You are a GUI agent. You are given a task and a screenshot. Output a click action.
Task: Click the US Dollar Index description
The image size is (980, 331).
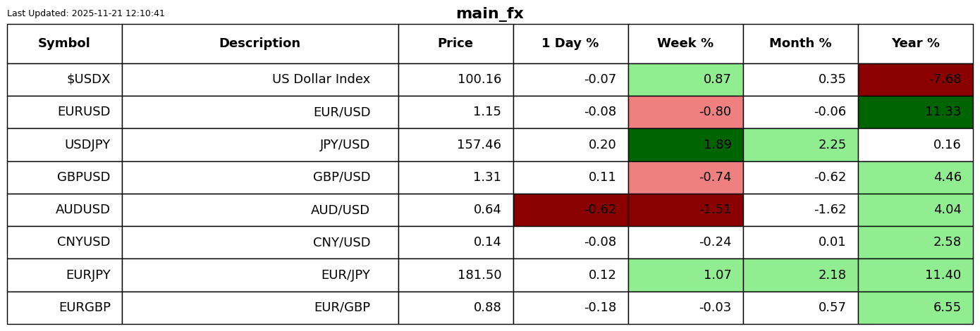click(321, 80)
